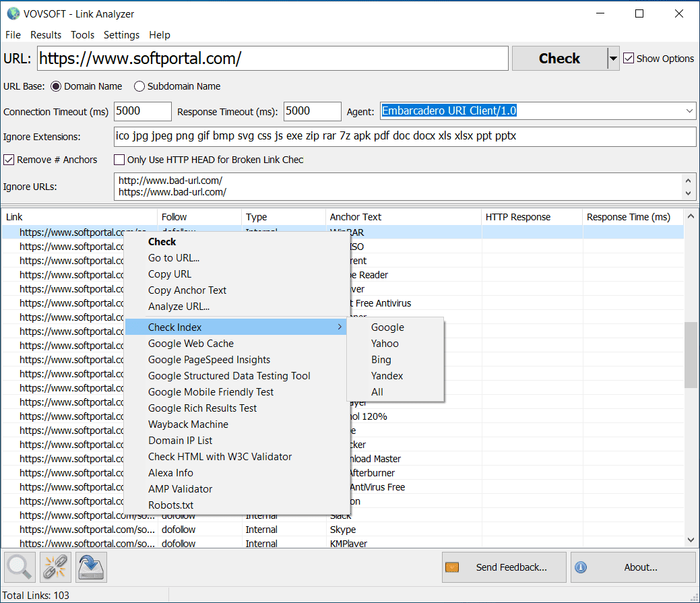Choose Robots.txt entry
The image size is (700, 603).
[236, 505]
